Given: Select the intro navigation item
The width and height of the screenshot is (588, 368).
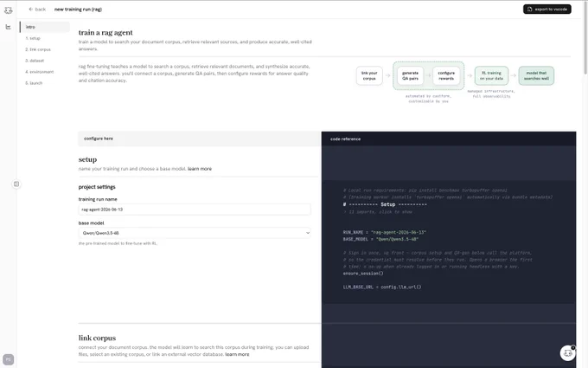Looking at the screenshot, I should click(x=45, y=27).
